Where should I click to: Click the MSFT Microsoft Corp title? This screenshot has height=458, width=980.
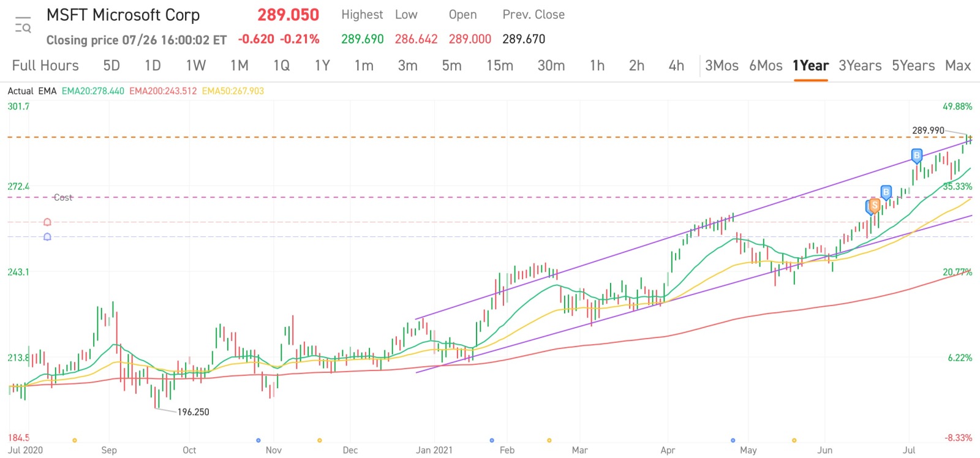[x=123, y=15]
